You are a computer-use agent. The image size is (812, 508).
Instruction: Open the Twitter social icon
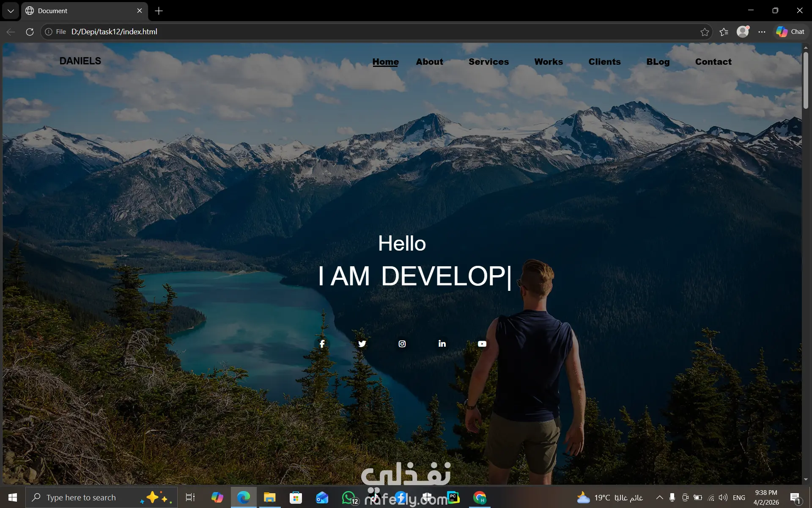(362, 344)
